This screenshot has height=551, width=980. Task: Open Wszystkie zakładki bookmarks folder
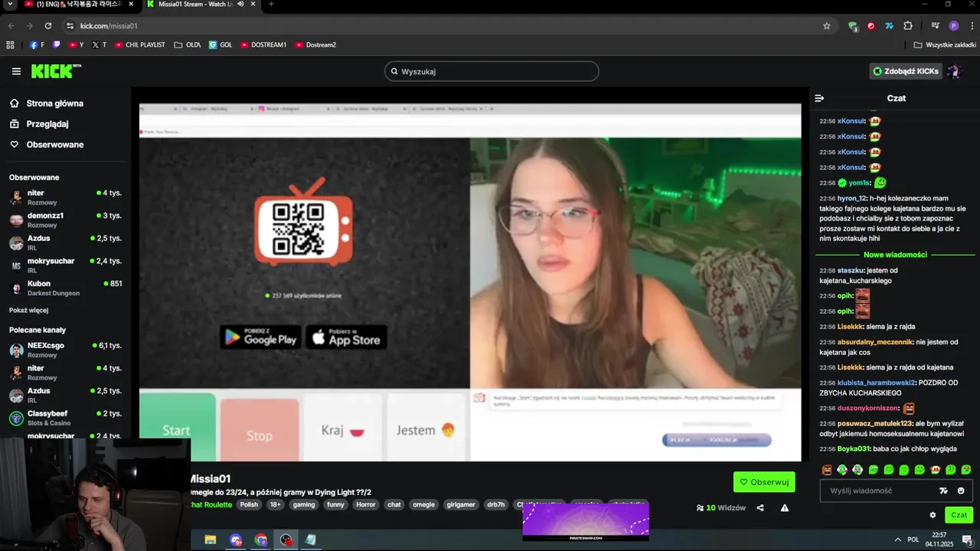click(944, 45)
